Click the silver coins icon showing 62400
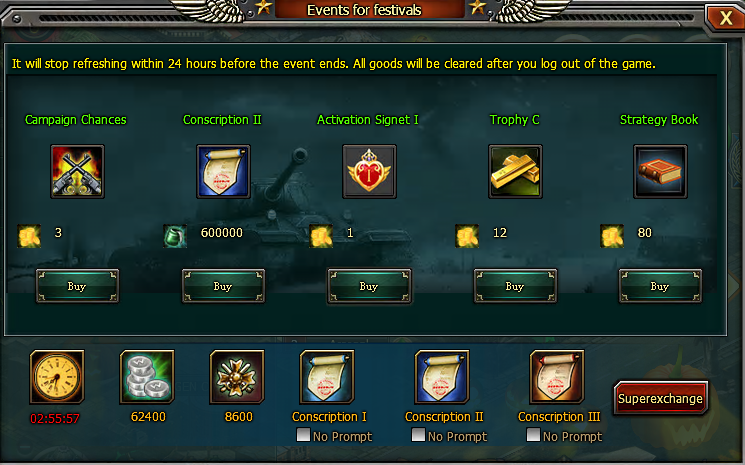This screenshot has height=465, width=745. click(x=147, y=377)
